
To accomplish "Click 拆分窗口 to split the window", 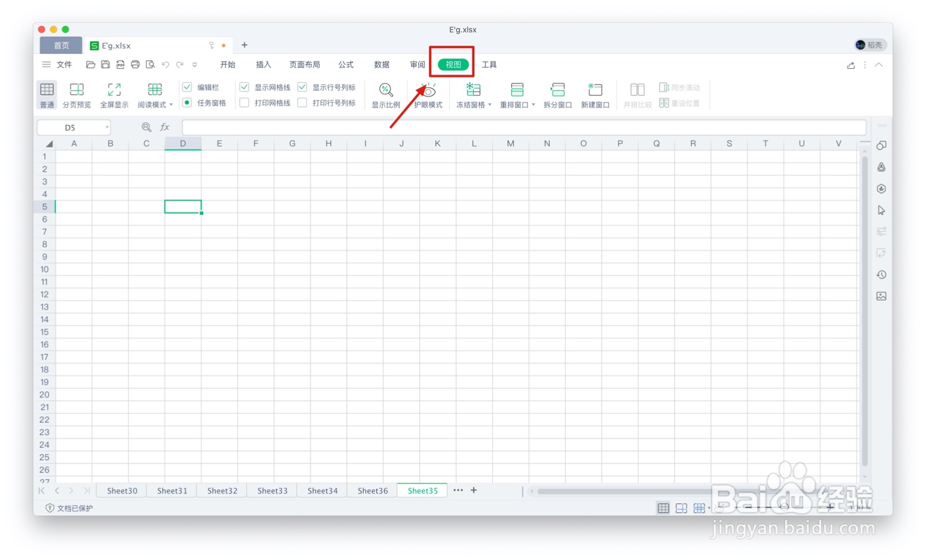I will pos(558,95).
